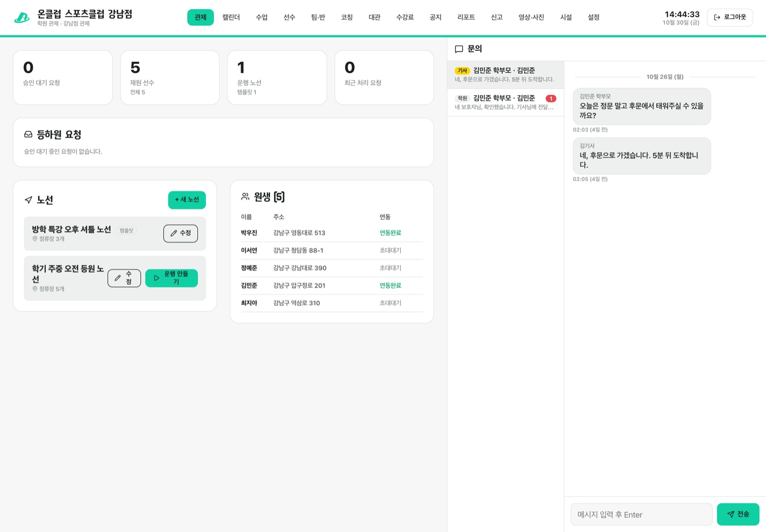Click the green app logo icon

tap(22, 18)
